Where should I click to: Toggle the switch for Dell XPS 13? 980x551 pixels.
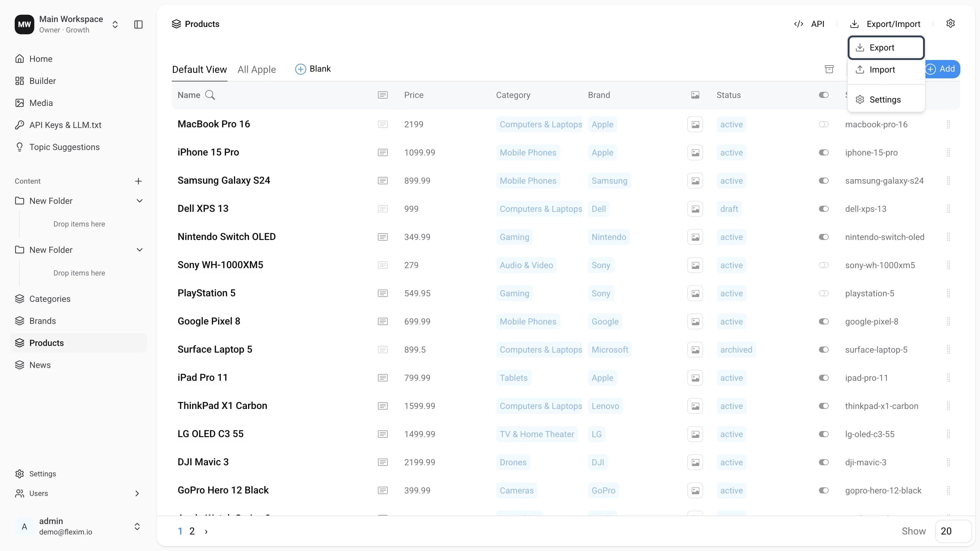point(824,209)
